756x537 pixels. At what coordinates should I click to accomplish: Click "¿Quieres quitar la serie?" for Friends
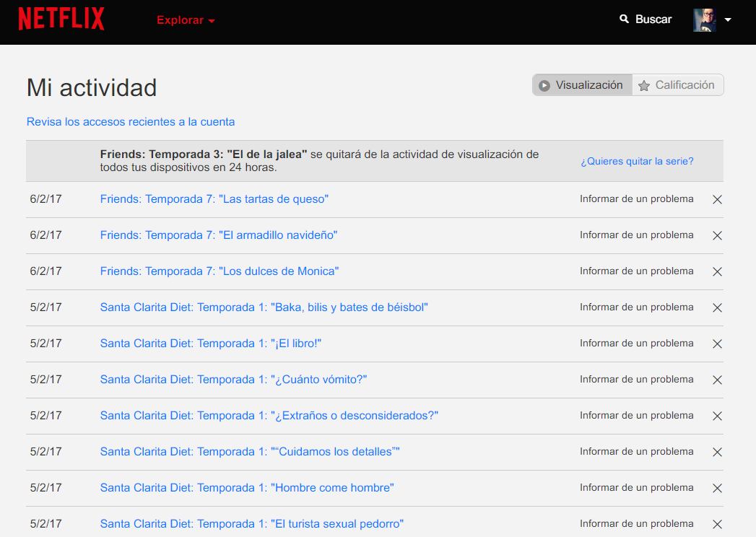coord(636,161)
